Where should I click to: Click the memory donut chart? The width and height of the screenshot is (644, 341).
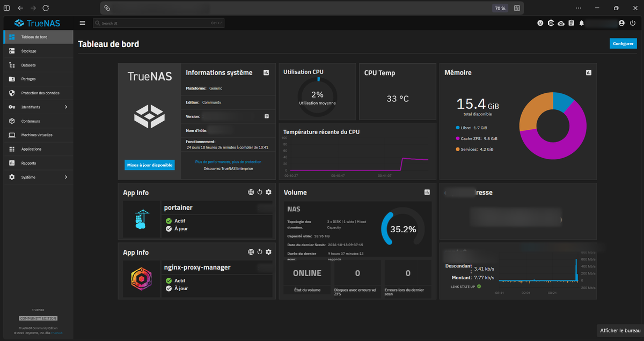coord(553,125)
